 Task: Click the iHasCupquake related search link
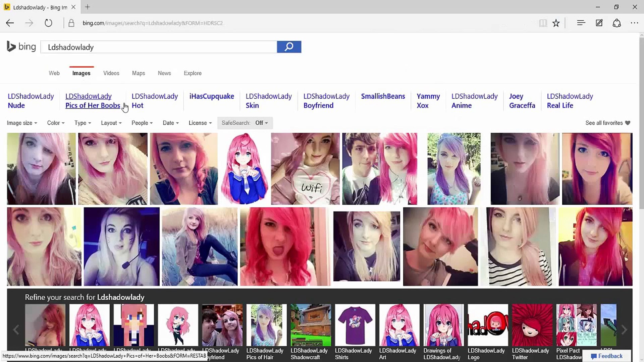[x=212, y=97]
